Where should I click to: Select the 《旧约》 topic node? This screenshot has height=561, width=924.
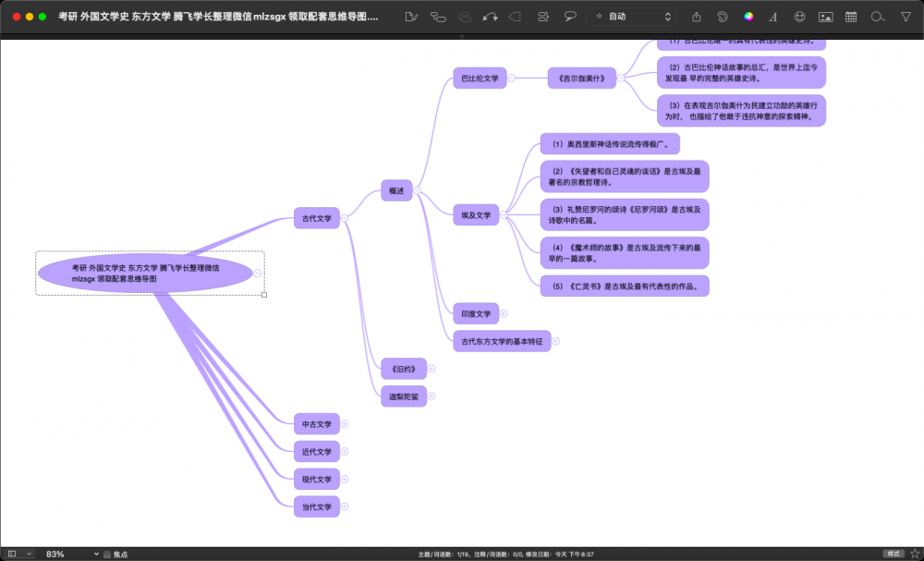404,369
